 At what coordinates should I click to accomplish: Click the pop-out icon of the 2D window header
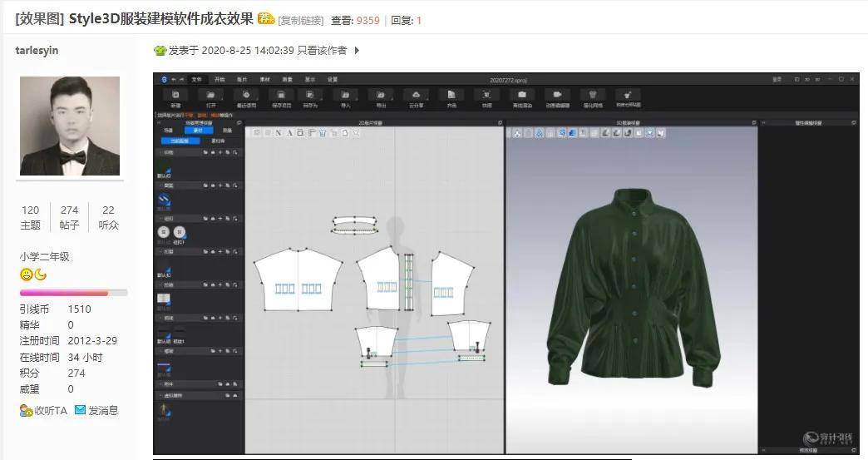pyautogui.click(x=500, y=123)
